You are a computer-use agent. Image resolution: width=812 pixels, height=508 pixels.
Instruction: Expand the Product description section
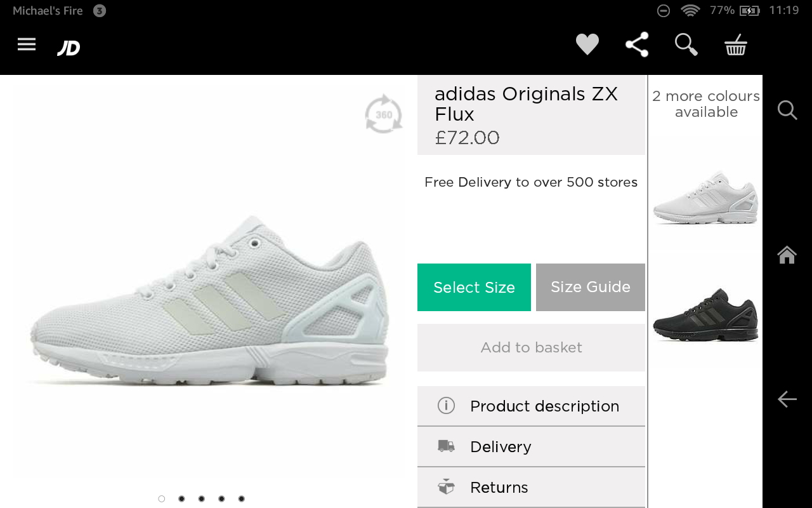point(531,406)
